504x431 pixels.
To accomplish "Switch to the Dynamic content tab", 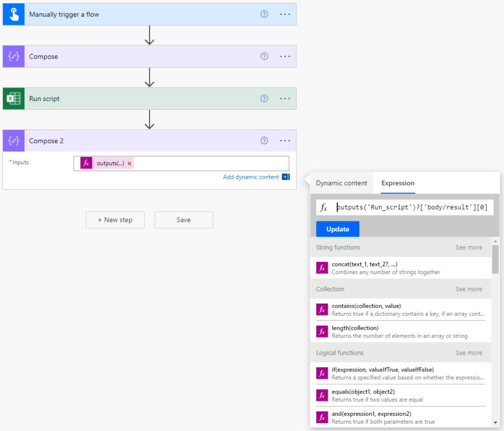I will click(x=342, y=183).
